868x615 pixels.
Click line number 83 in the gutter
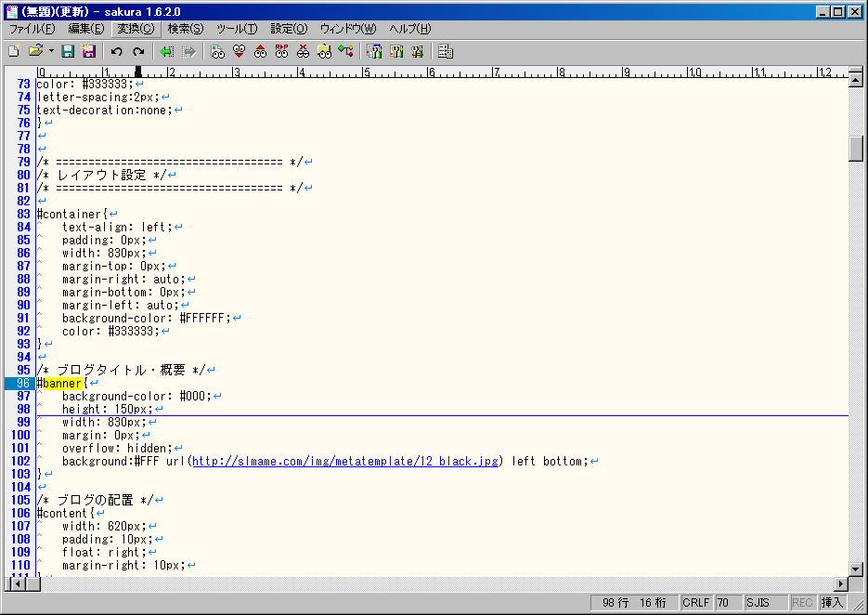point(23,214)
